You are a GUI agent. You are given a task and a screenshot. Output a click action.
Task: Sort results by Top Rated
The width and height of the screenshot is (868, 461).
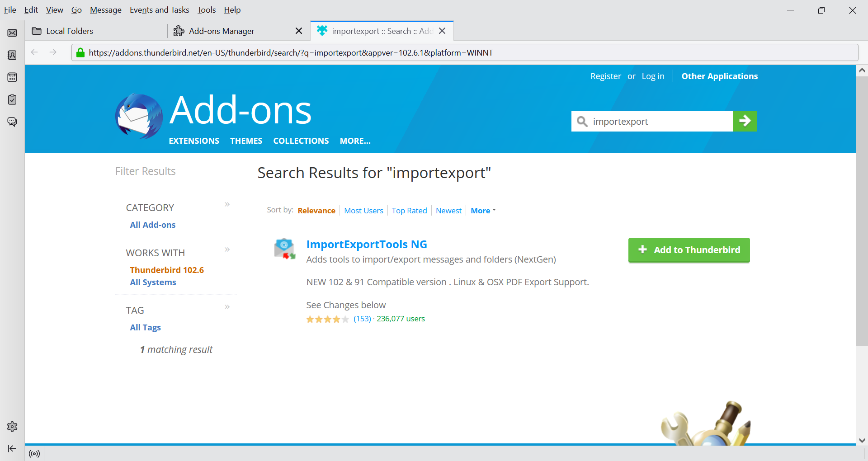tap(409, 211)
